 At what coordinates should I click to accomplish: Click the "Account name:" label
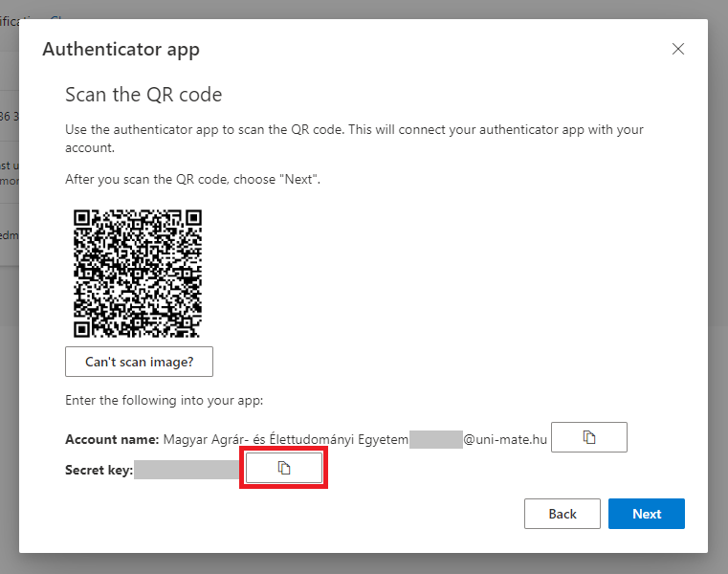(x=111, y=439)
